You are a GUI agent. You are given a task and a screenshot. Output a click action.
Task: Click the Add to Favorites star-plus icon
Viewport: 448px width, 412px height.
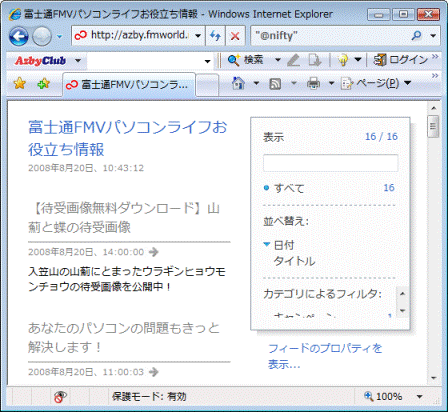44,83
